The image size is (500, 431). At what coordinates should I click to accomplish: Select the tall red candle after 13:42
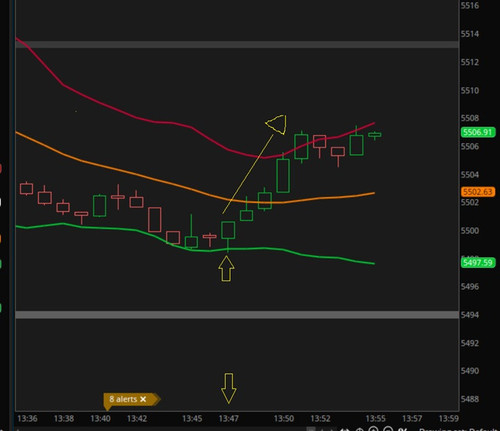pos(155,219)
